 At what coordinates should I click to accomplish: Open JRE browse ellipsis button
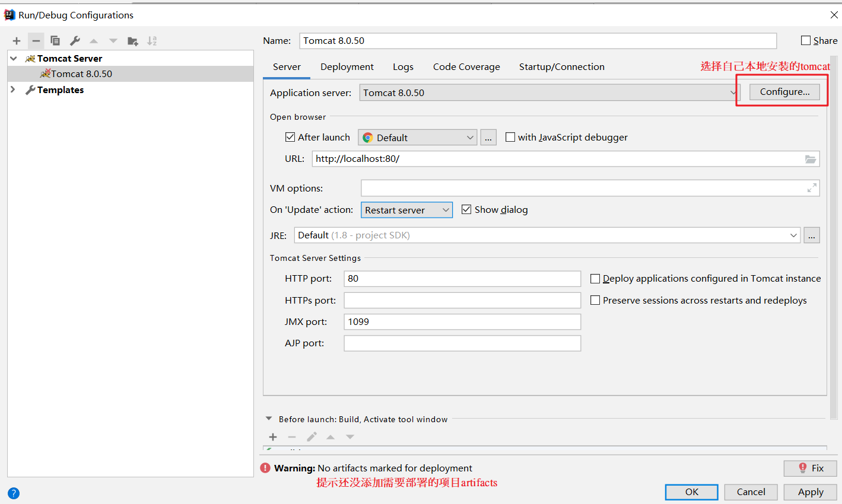[812, 235]
